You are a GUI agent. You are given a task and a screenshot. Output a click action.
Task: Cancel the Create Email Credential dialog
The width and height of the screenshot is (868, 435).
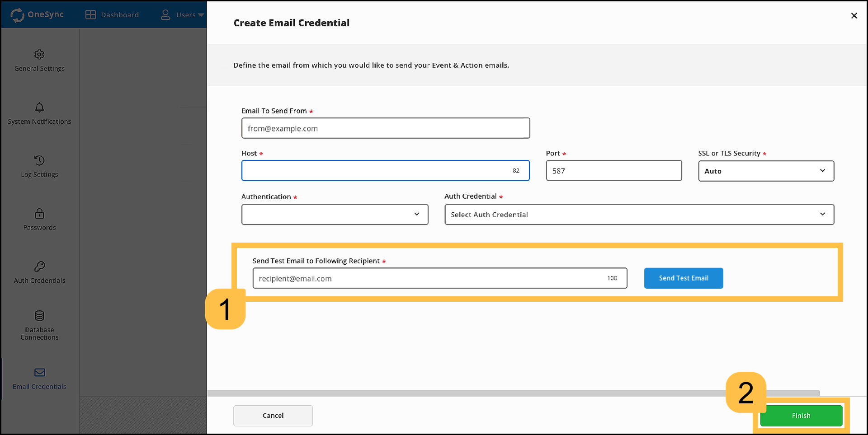273,415
